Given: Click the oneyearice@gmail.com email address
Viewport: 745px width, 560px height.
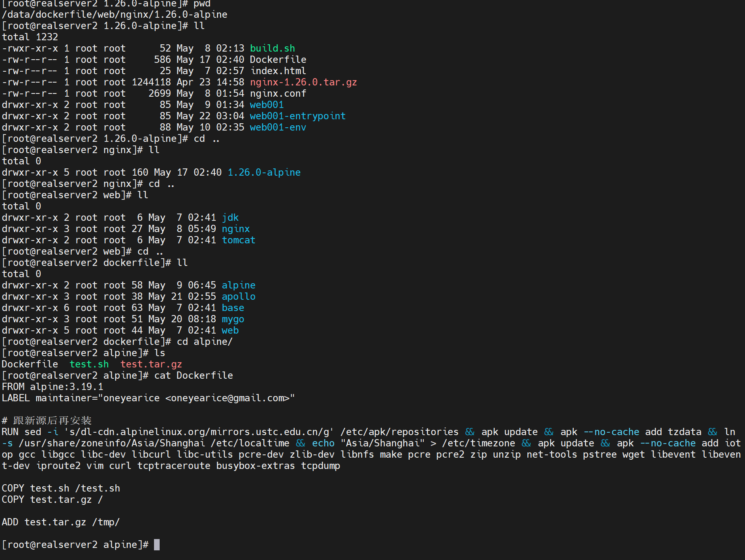Looking at the screenshot, I should tap(227, 398).
